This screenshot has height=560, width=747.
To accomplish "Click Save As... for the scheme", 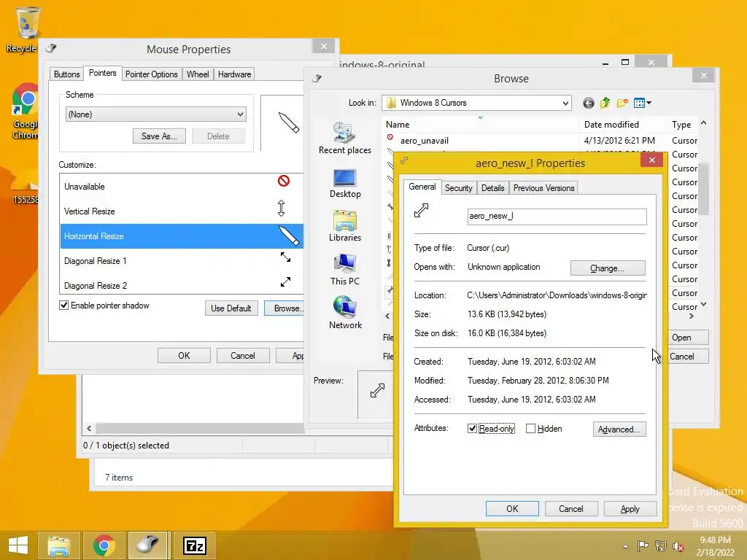I will point(159,136).
